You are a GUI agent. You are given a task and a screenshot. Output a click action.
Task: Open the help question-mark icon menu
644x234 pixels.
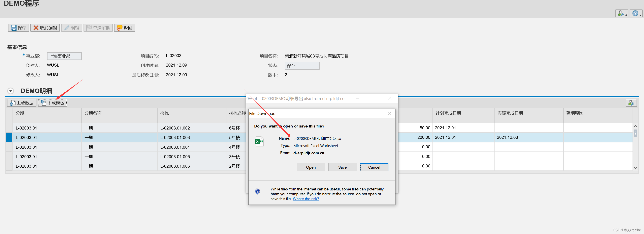[635, 13]
